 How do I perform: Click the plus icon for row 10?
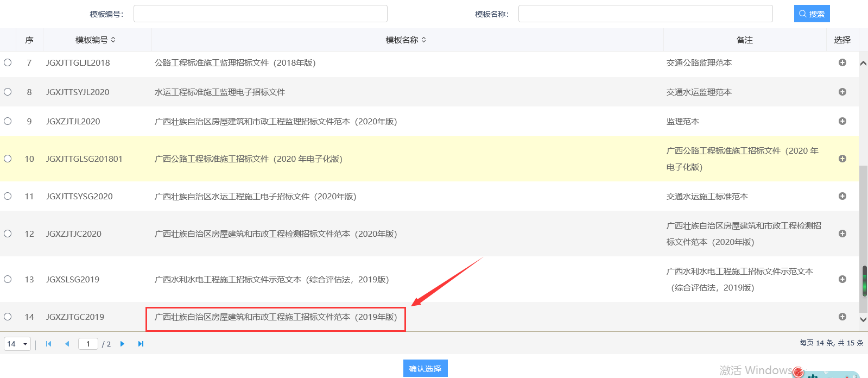(842, 159)
